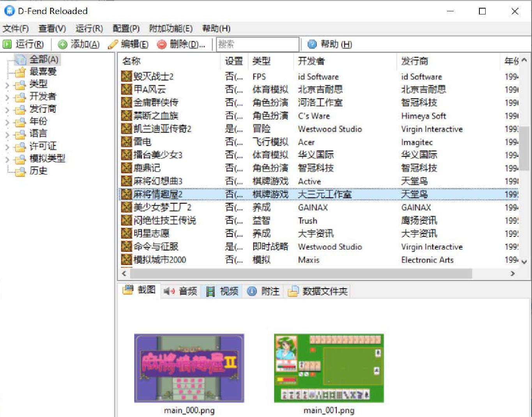Screen dimensions: 532x417
Task: Click the red Delete icon
Action: pyautogui.click(x=162, y=44)
